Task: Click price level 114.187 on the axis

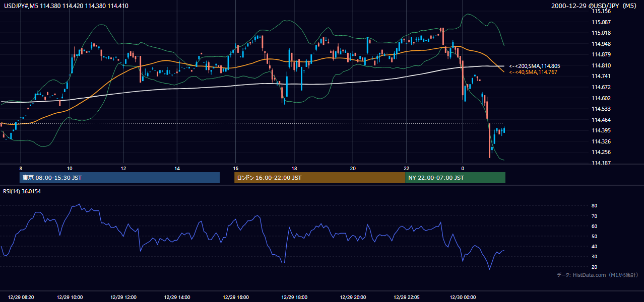Action: click(601, 163)
